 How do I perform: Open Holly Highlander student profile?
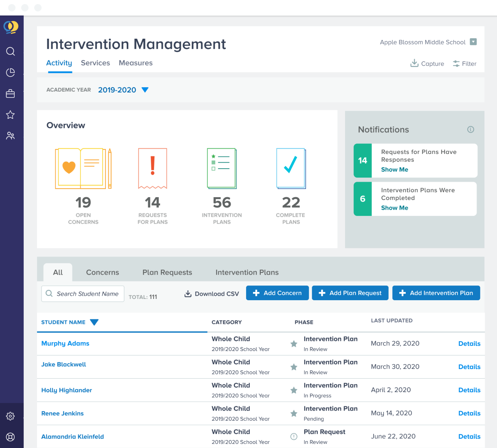[66, 390]
